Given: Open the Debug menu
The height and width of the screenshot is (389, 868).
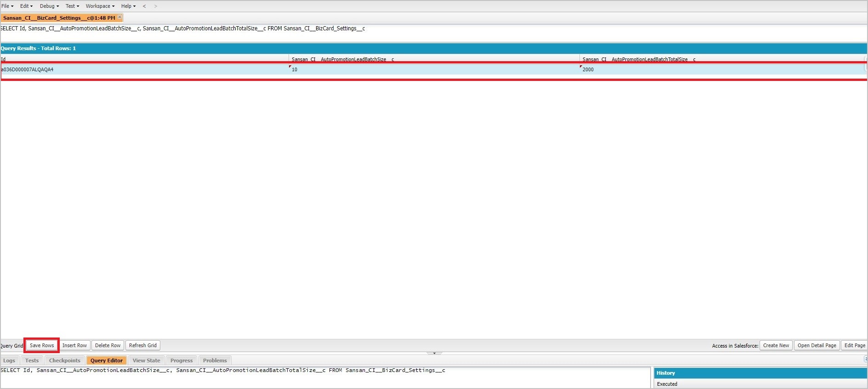Looking at the screenshot, I should click(49, 6).
